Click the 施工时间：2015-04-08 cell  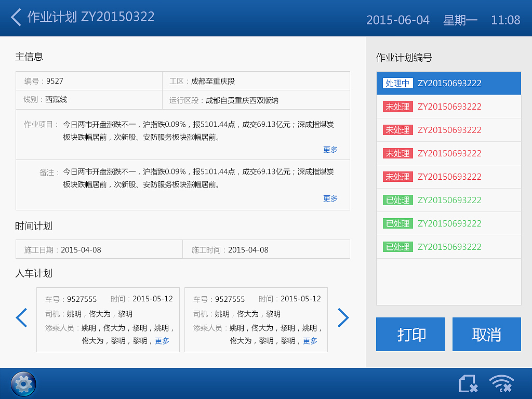point(267,249)
